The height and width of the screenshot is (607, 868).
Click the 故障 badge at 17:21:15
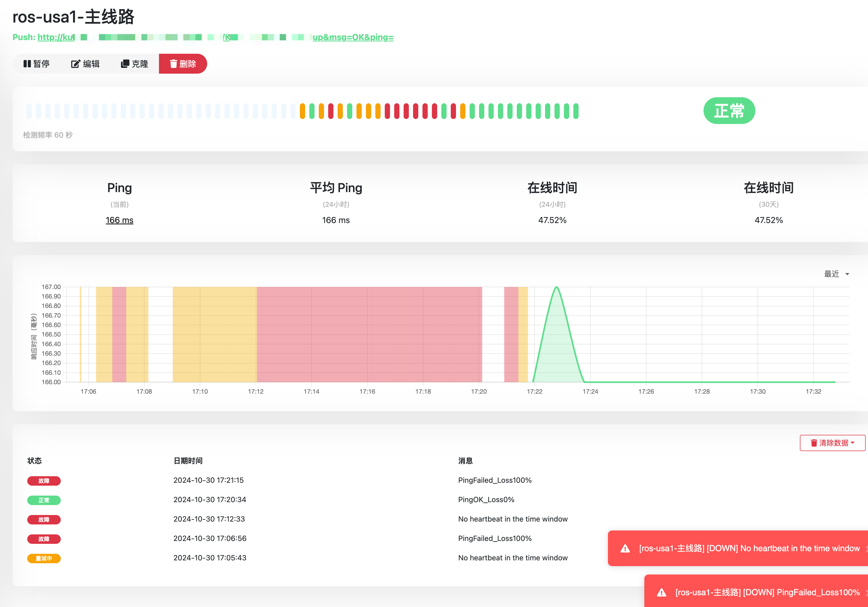44,481
